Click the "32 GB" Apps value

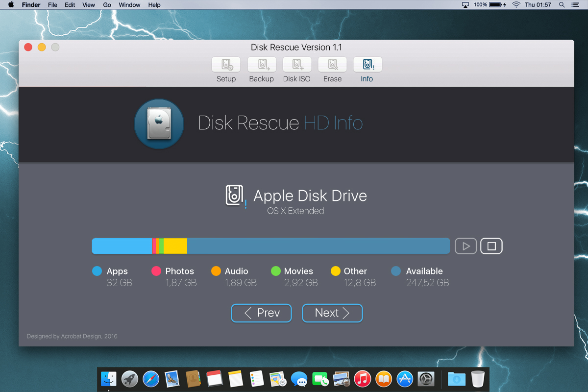pos(120,283)
